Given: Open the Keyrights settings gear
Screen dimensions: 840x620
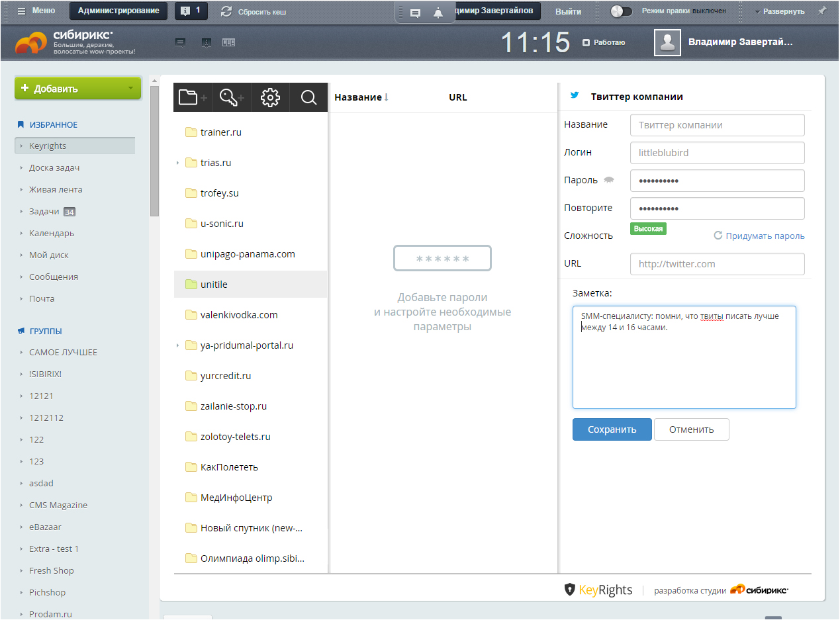Looking at the screenshot, I should 270,98.
